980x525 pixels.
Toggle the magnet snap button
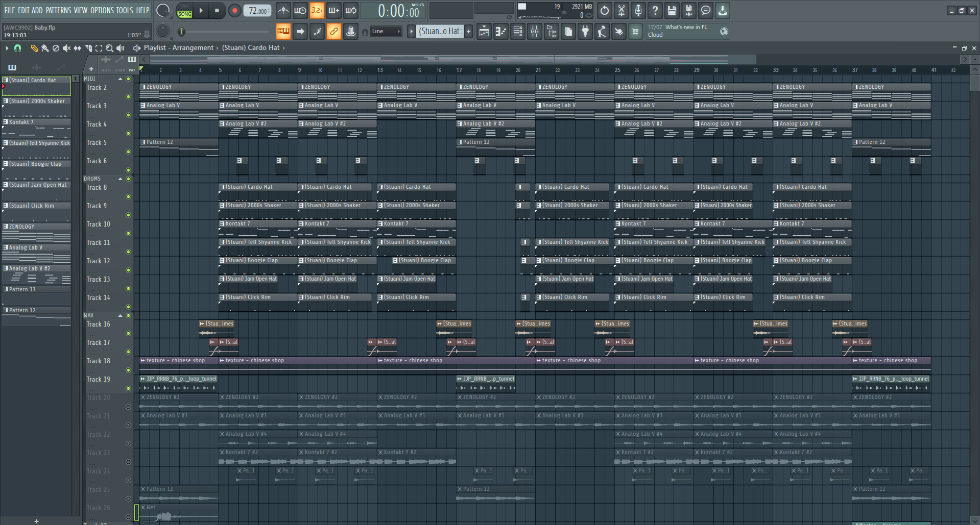18,48
